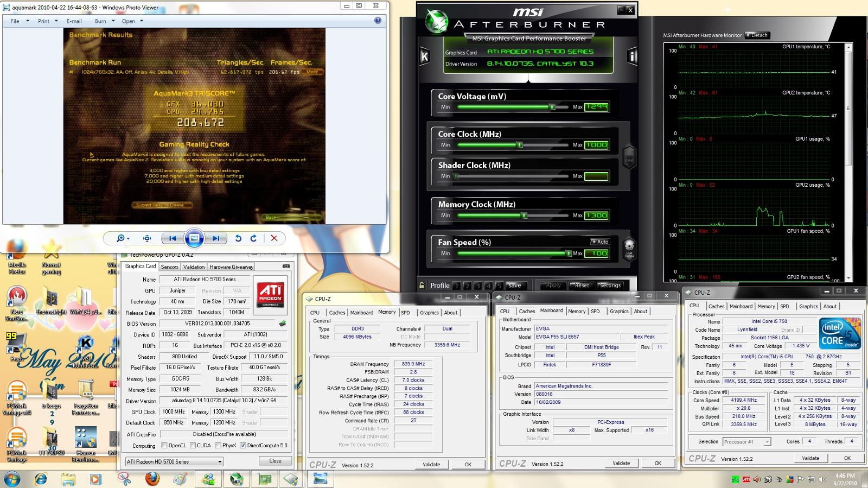The width and height of the screenshot is (868, 488).
Task: Open MSI Kombustor via the K button
Action: point(425,56)
